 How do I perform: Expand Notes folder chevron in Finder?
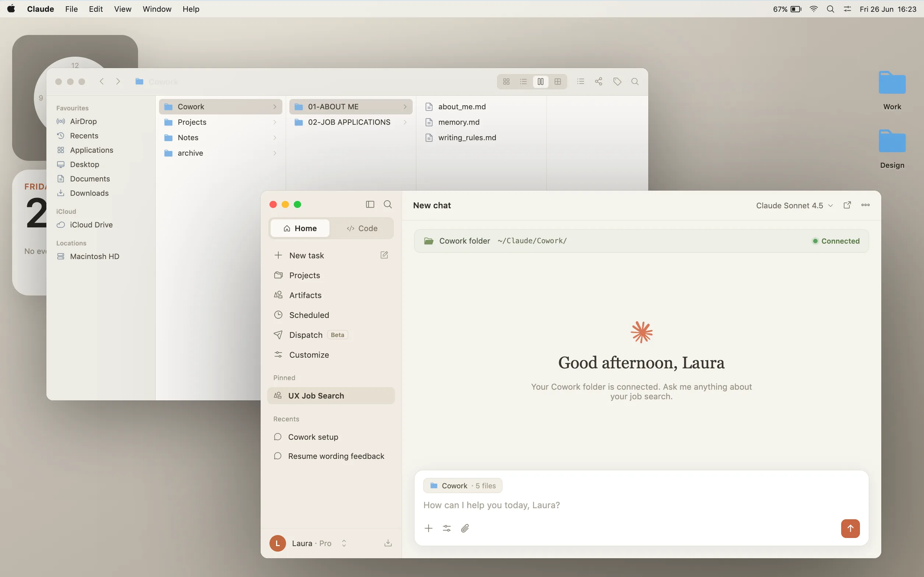coord(275,137)
